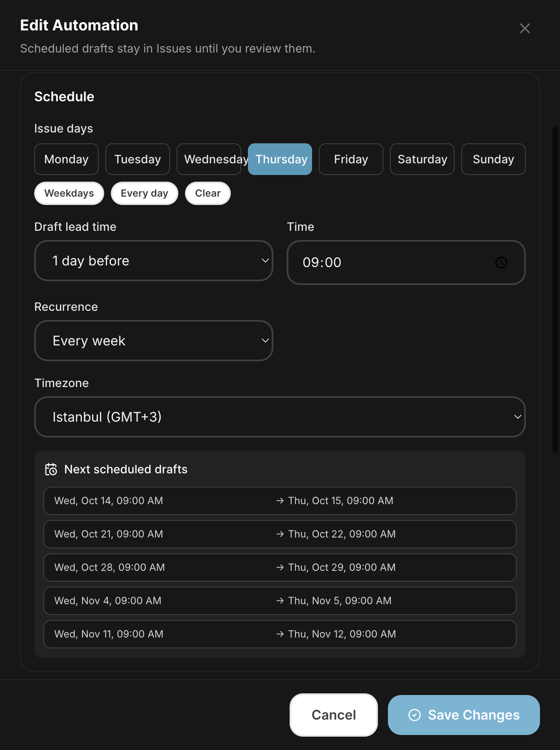Image resolution: width=560 pixels, height=750 pixels.
Task: Select the Wed, Nov 11 scheduled draft row
Action: pyautogui.click(x=280, y=634)
